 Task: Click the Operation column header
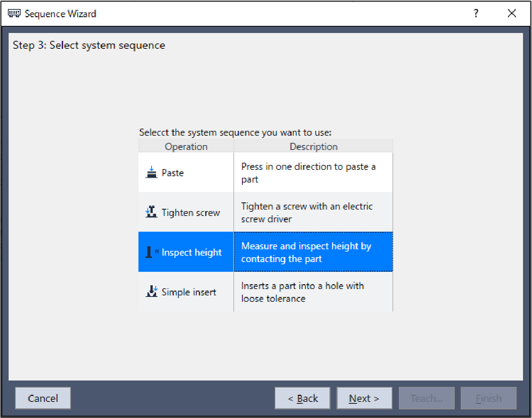pyautogui.click(x=186, y=146)
